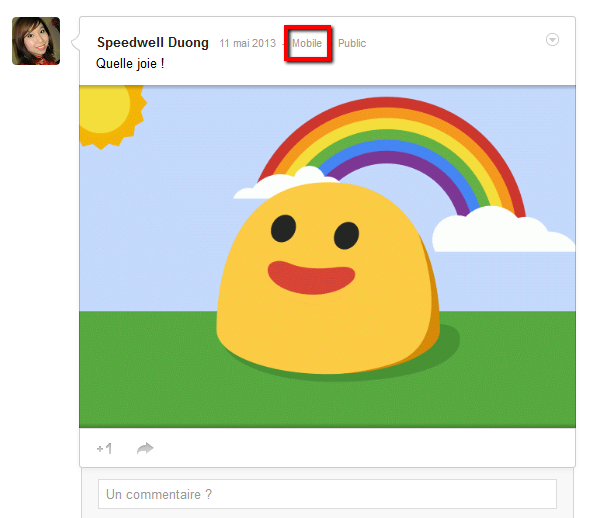Open the post options dropdown arrow

point(553,40)
